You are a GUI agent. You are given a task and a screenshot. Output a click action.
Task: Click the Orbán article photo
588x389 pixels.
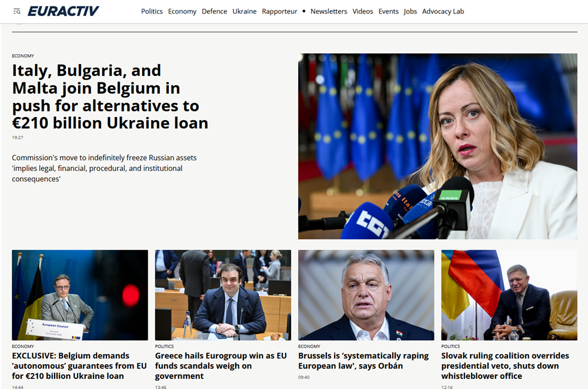[x=366, y=295]
